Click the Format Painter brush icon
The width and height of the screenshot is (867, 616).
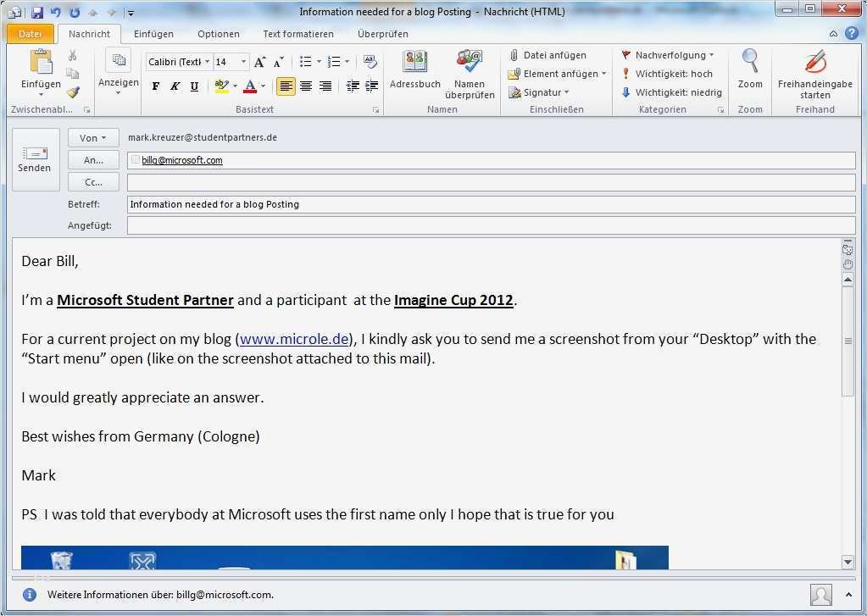click(72, 92)
